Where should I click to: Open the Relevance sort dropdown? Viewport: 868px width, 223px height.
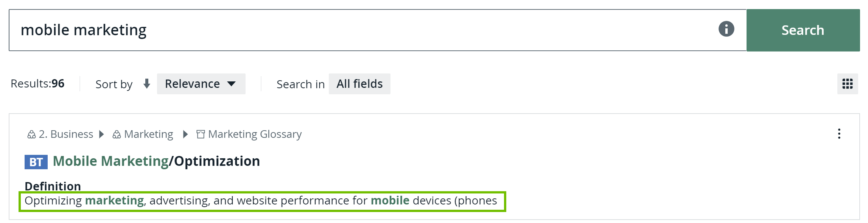[201, 84]
